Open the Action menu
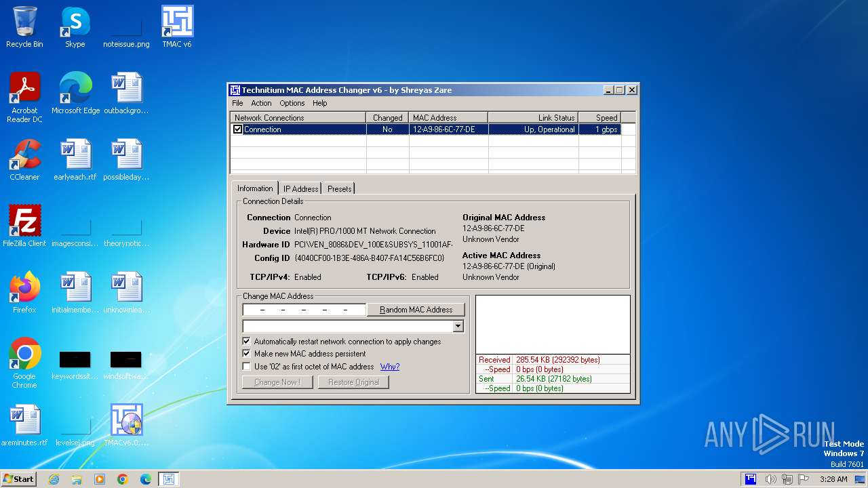The image size is (868, 488). tap(261, 103)
